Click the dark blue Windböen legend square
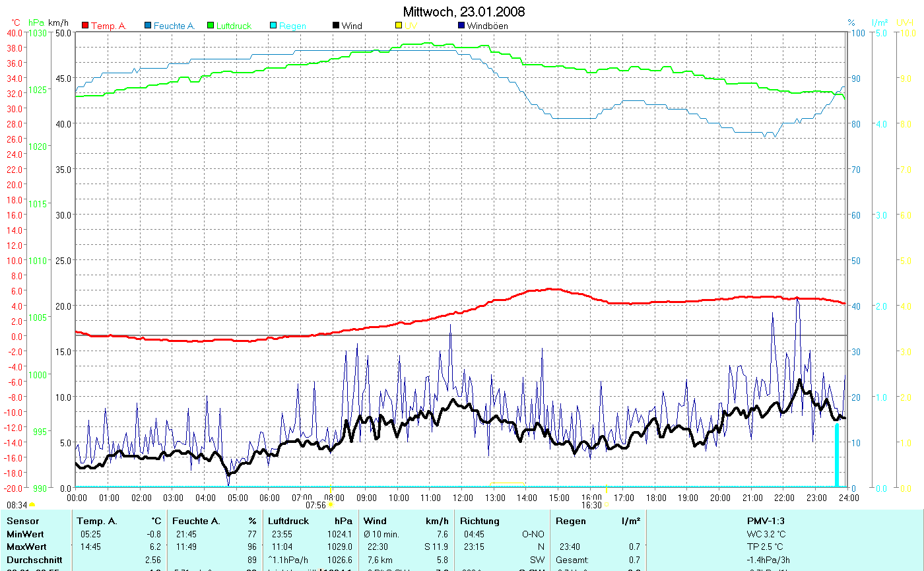The height and width of the screenshot is (571, 924). (461, 26)
